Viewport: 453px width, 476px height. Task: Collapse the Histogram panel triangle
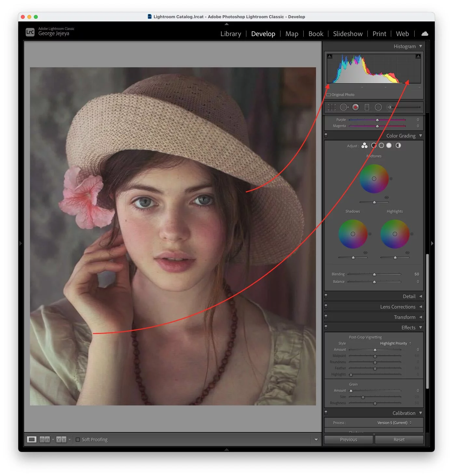420,46
